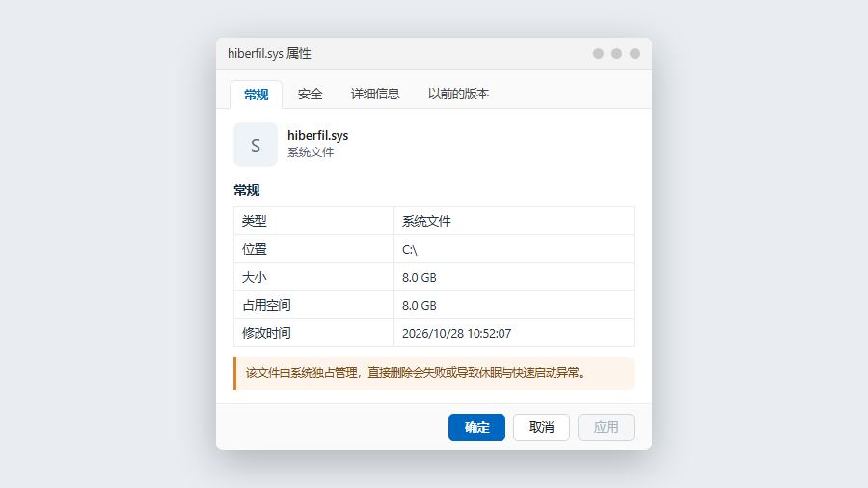Click the hiberfil.sys file name heading
This screenshot has height=488, width=868.
317,136
